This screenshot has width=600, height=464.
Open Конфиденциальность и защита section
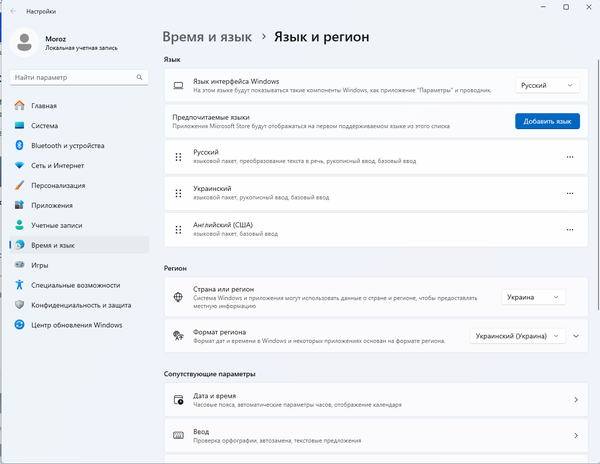pyautogui.click(x=79, y=304)
